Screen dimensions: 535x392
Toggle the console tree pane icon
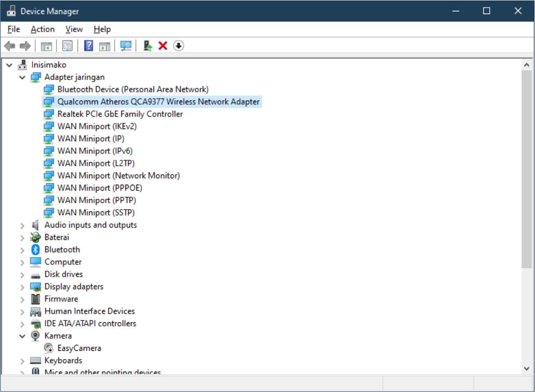pos(46,46)
